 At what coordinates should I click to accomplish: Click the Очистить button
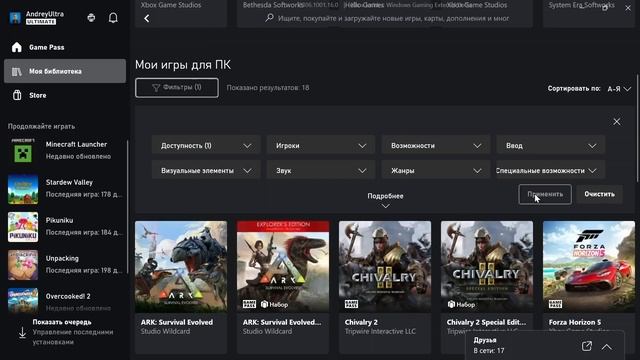click(x=599, y=194)
